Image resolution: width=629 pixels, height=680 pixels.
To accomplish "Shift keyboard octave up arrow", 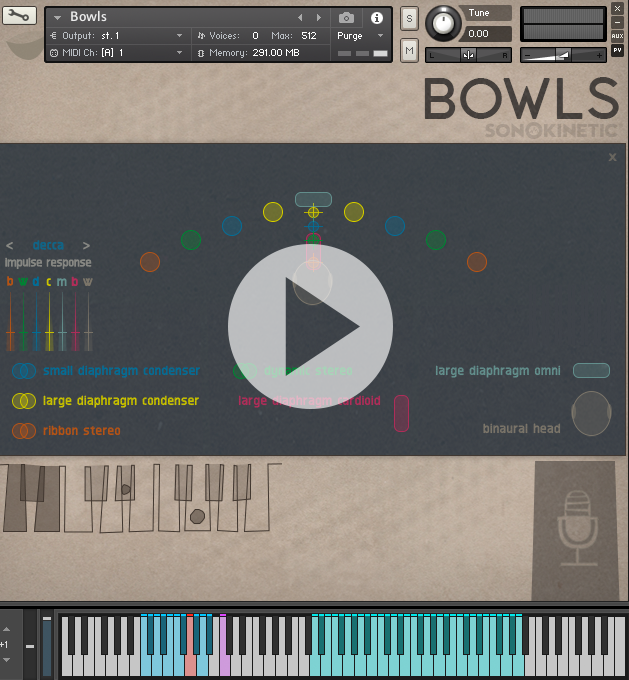I will pyautogui.click(x=6, y=629).
